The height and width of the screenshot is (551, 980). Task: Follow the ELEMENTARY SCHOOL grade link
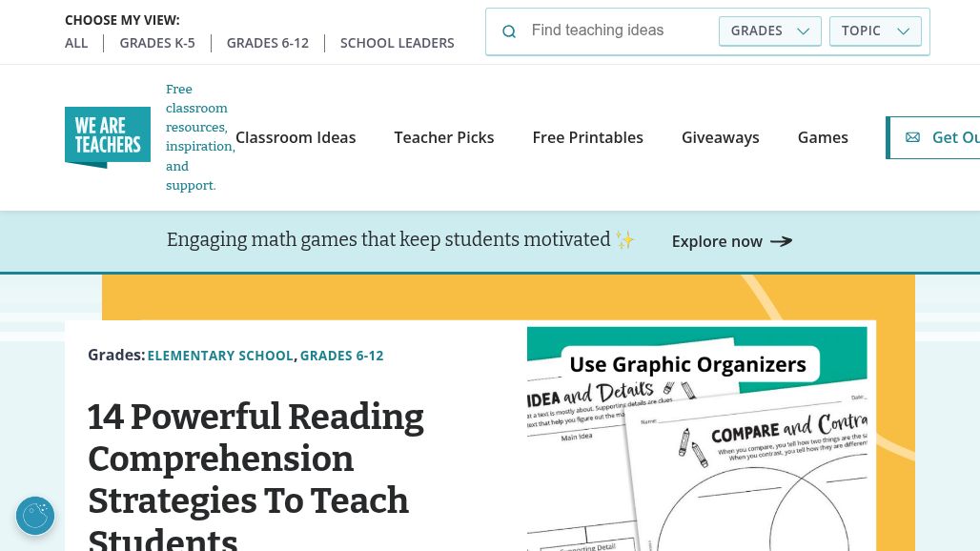(x=220, y=356)
